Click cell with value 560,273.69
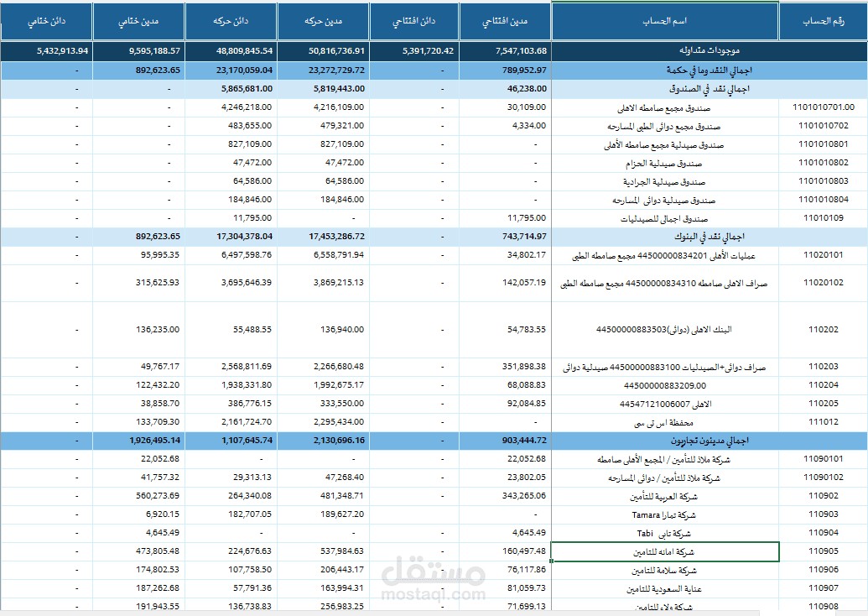The width and height of the screenshot is (868, 616). coord(157,496)
